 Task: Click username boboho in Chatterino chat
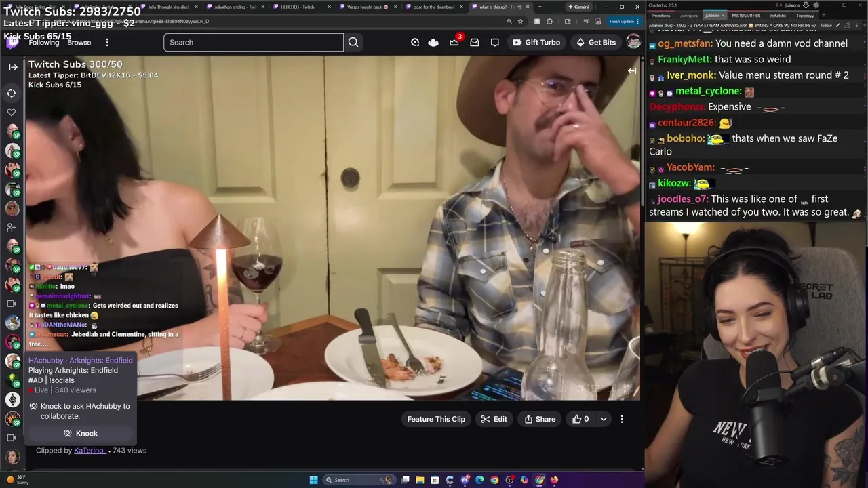(684, 138)
